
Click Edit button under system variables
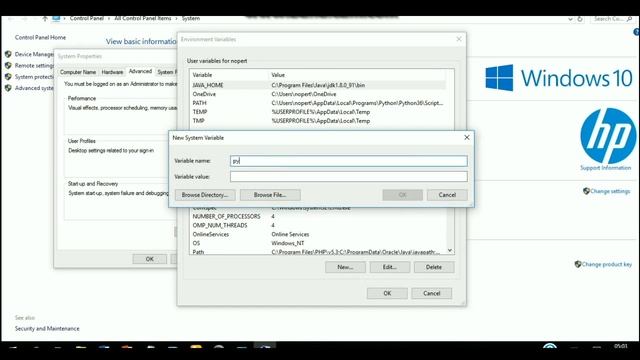(390, 267)
